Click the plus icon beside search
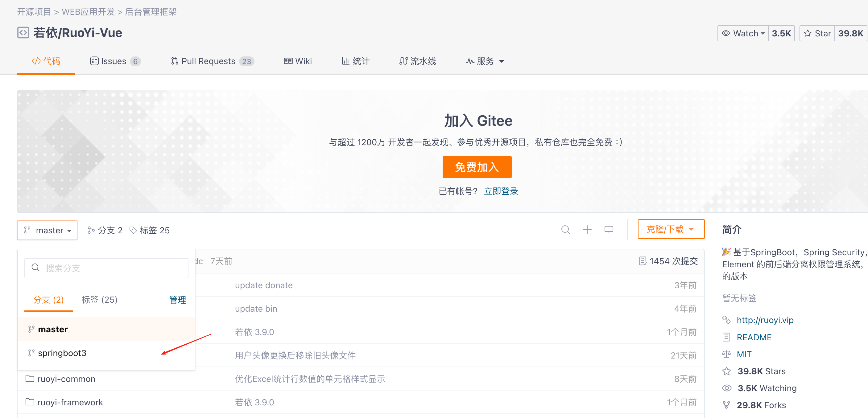 tap(587, 230)
